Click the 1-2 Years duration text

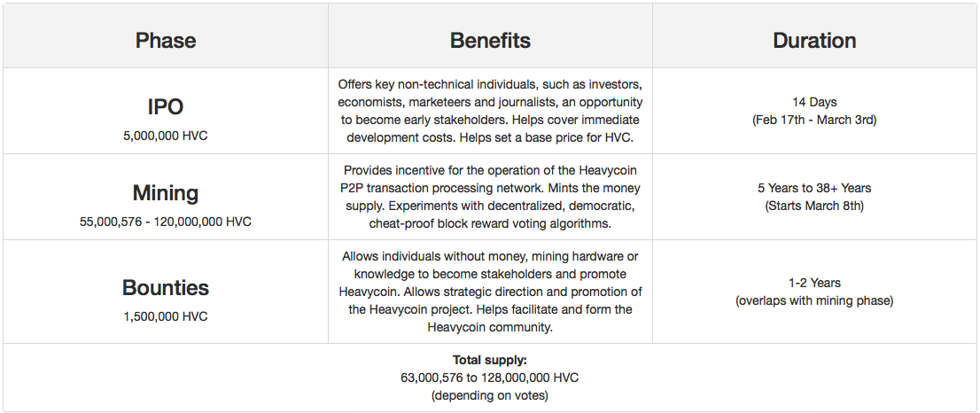point(814,283)
